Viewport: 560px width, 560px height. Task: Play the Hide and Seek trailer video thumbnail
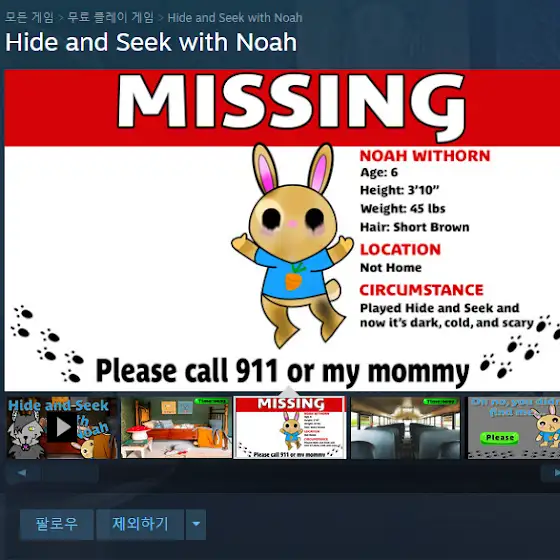(61, 428)
